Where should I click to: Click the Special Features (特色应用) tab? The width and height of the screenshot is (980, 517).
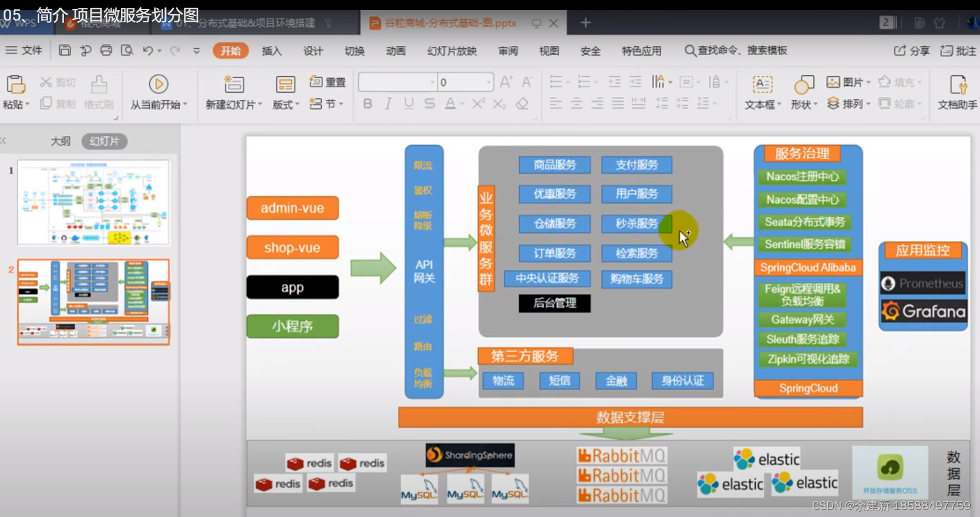(641, 51)
